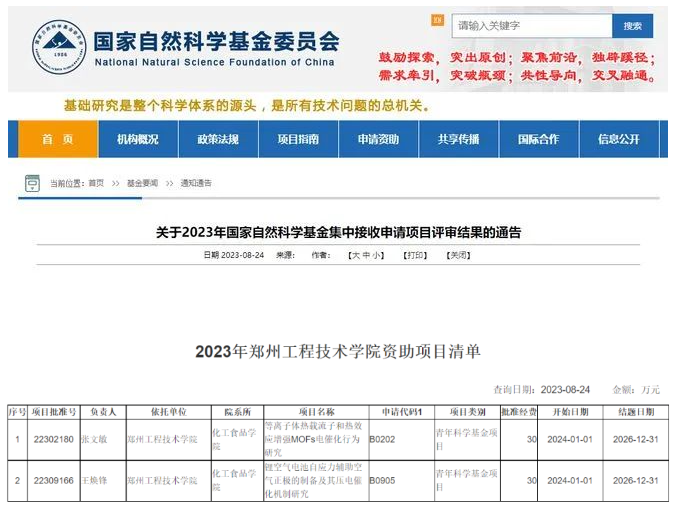679x514 pixels.
Task: Click the 依托单位 column header
Action: [169, 412]
